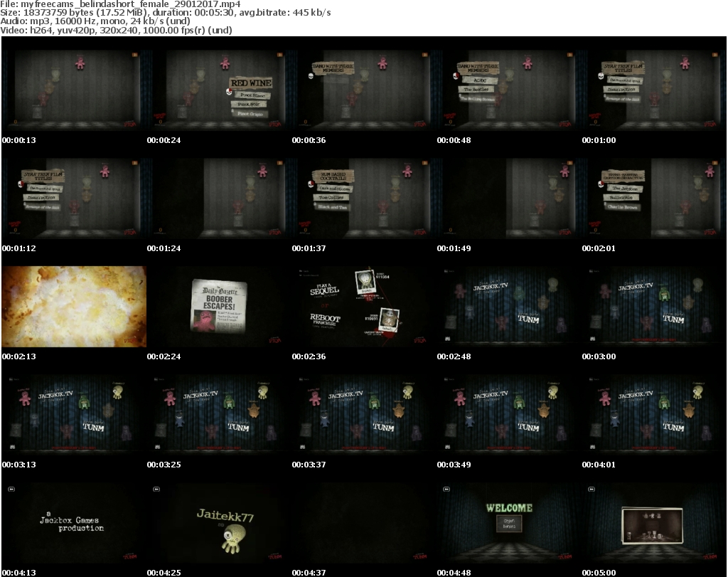
Task: Select the frame thumbnail above 00:01:12
Action: (74, 198)
